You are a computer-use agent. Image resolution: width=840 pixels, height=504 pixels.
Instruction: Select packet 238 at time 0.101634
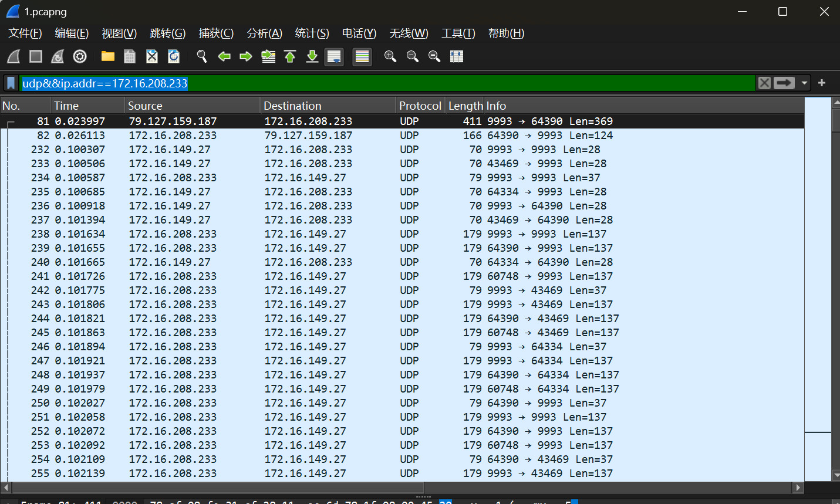coord(402,234)
